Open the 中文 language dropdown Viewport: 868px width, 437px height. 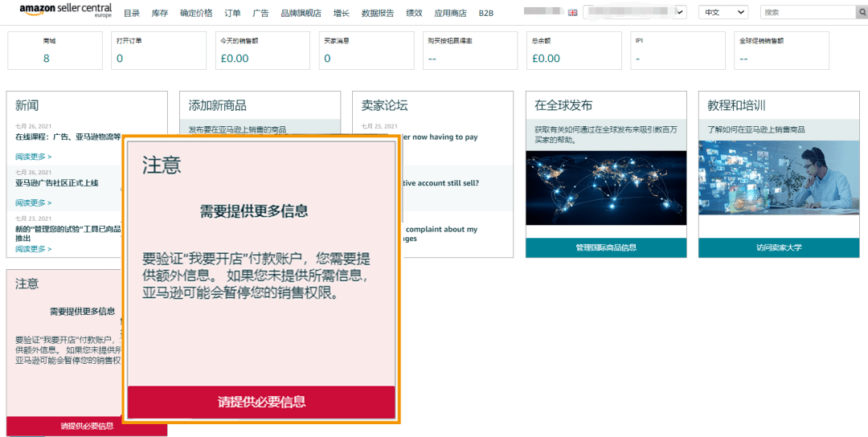point(723,13)
